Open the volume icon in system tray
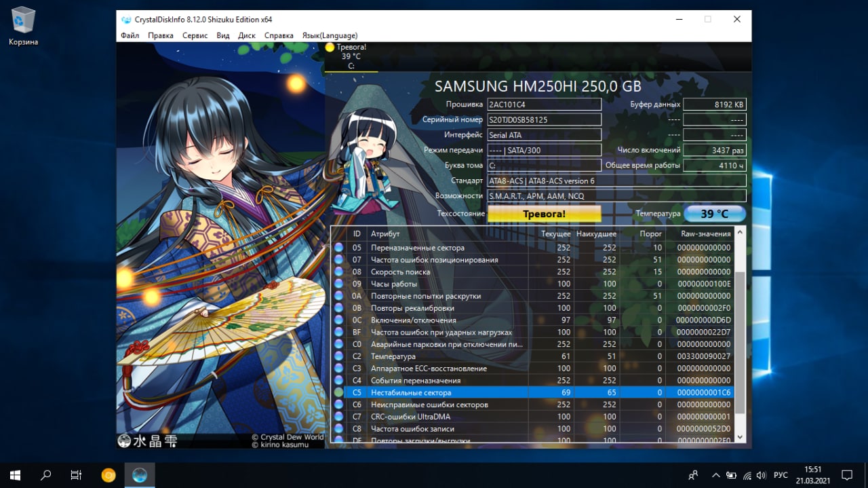 (x=762, y=475)
